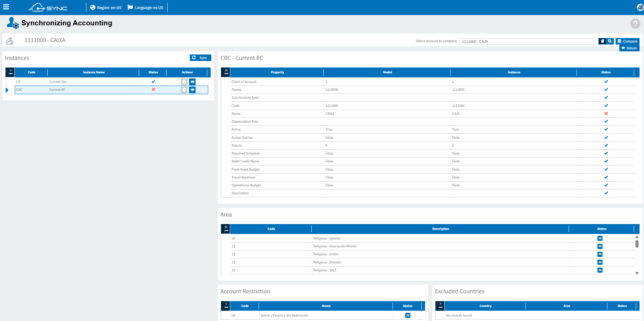This screenshot has height=321, width=644.
Task: Sort Instances by Instance Name column
Action: point(94,72)
